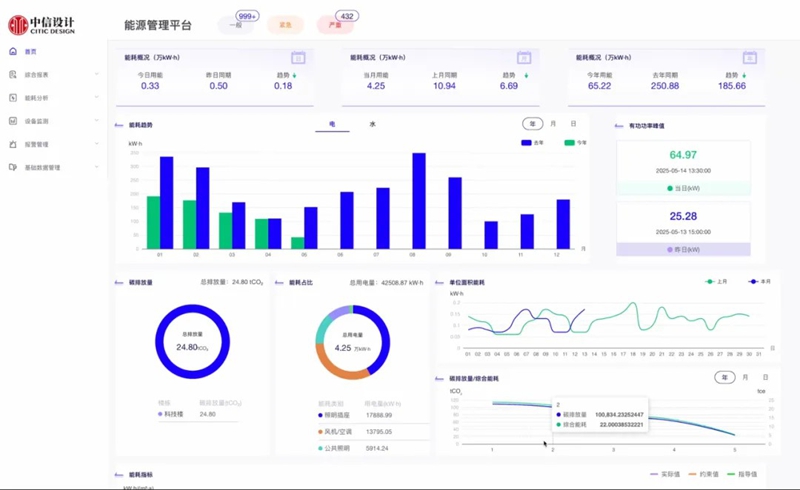The width and height of the screenshot is (800, 490).
Task: Select 月 in the 碳排放量/综合能耗 chart
Action: (745, 377)
